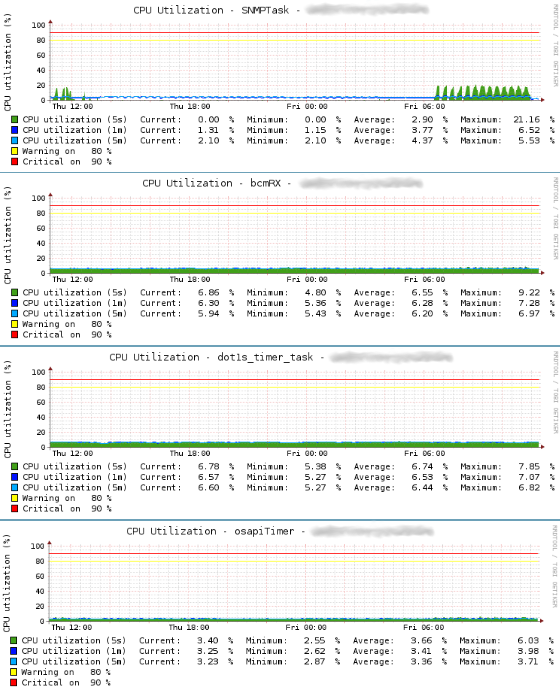This screenshot has height=693, width=560.
Task: Click 'CPU utilization (5m)' label in osapiTimer legend
Action: tap(74, 662)
